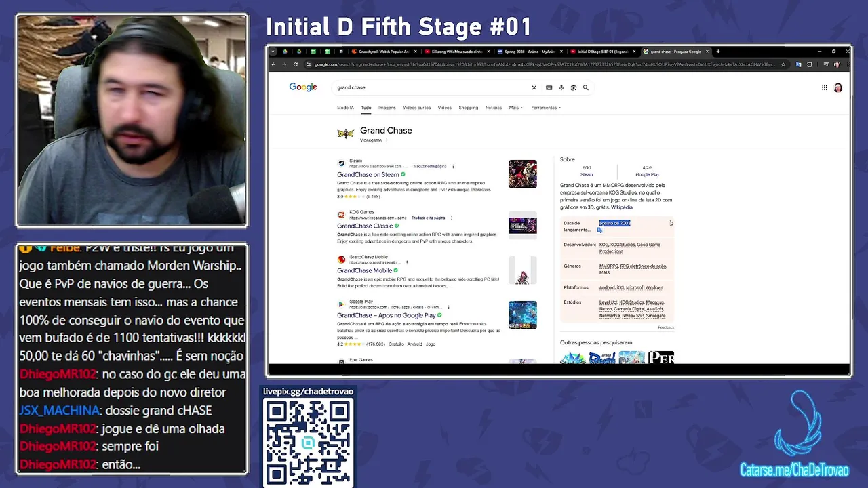Clear the Google search box with X
The image size is (868, 488).
(534, 87)
